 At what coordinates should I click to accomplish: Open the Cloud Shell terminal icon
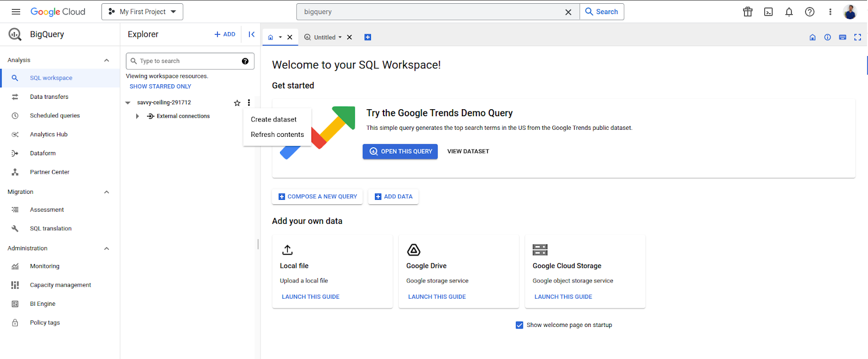[768, 12]
